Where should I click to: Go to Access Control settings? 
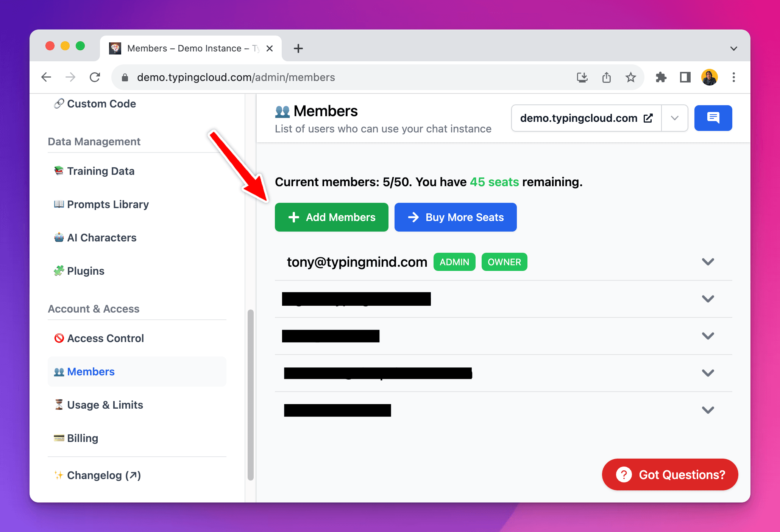coord(105,338)
